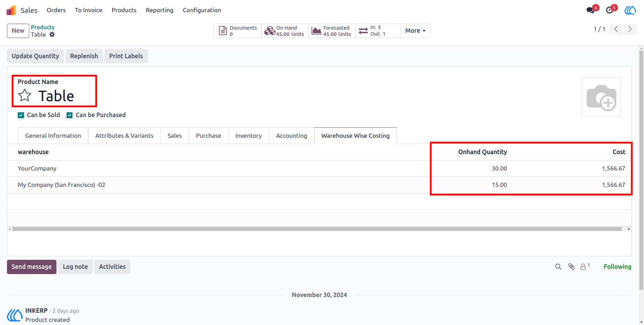This screenshot has height=325, width=644.
Task: Click the Sales app name
Action: (x=29, y=10)
